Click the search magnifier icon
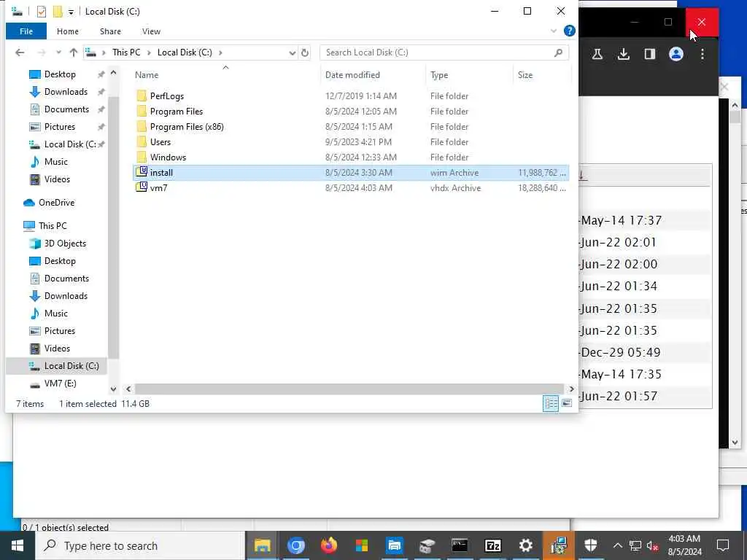This screenshot has height=560, width=747. (x=558, y=52)
